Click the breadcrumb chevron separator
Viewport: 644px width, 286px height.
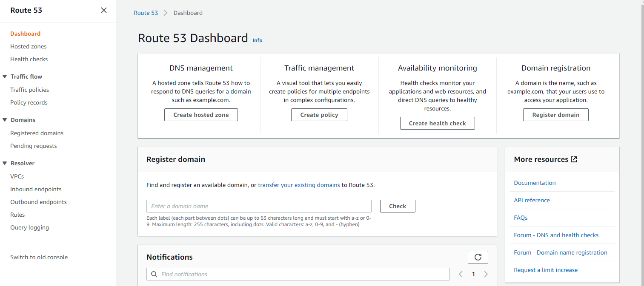pos(166,13)
